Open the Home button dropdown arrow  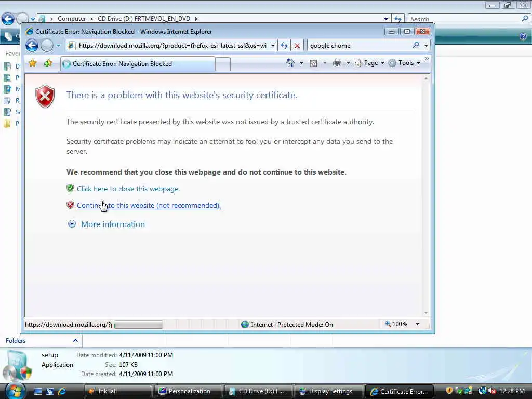[301, 63]
